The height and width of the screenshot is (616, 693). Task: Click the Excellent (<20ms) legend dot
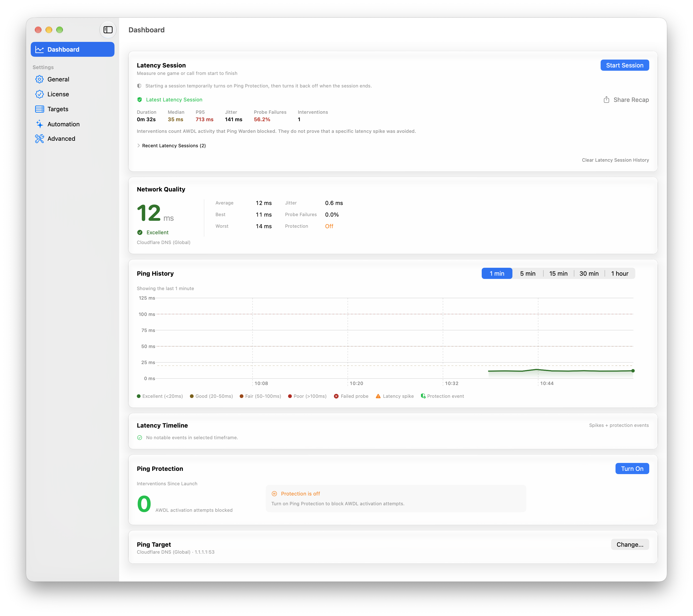point(139,396)
